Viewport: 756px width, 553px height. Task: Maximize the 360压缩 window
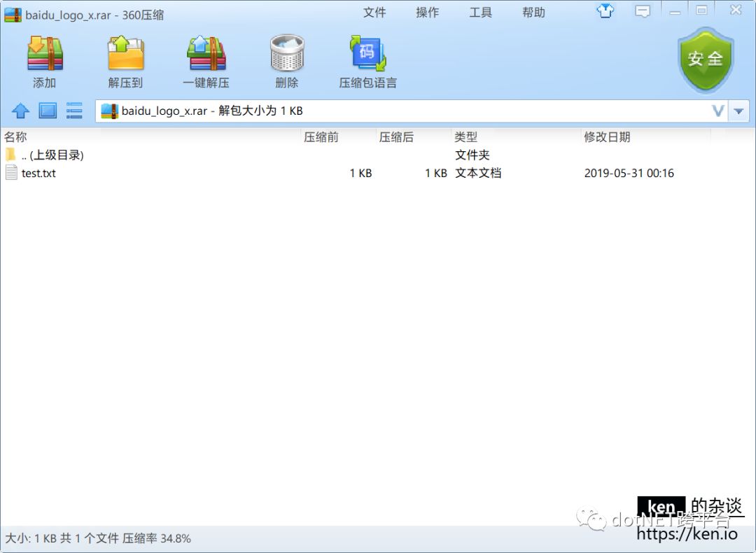pyautogui.click(x=701, y=10)
